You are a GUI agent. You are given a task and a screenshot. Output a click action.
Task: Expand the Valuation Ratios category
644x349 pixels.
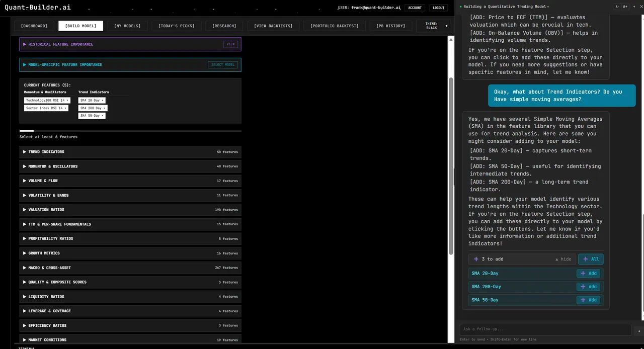click(130, 210)
